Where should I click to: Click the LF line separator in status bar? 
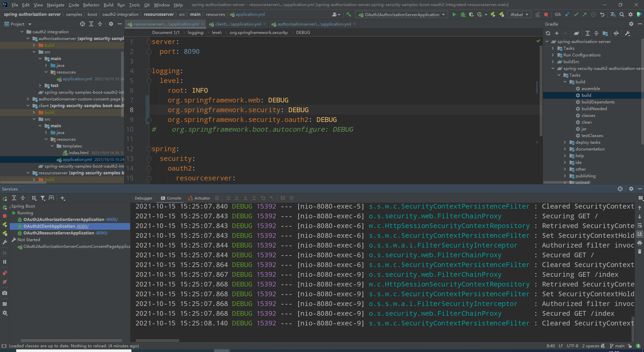click(x=561, y=346)
